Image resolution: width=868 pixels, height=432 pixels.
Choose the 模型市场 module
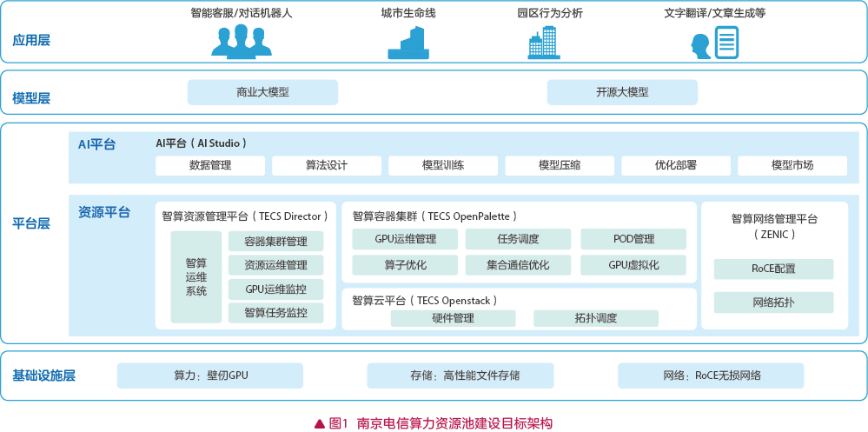[792, 166]
